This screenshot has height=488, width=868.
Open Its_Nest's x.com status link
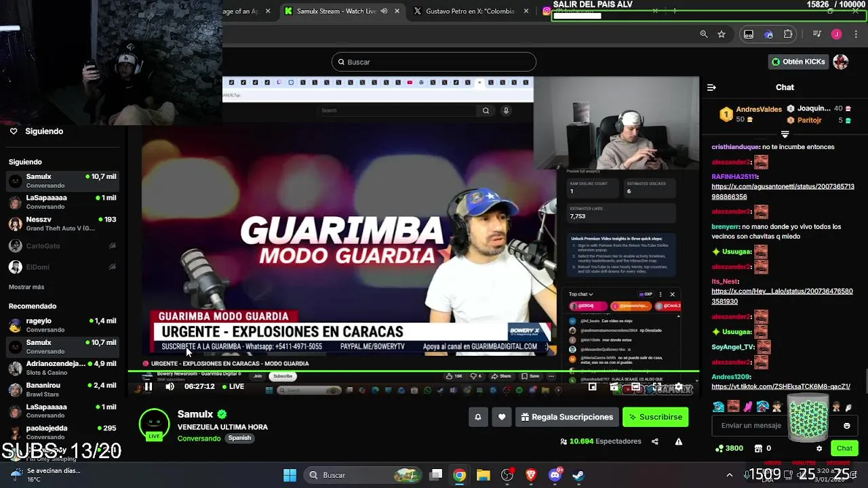pyautogui.click(x=782, y=296)
